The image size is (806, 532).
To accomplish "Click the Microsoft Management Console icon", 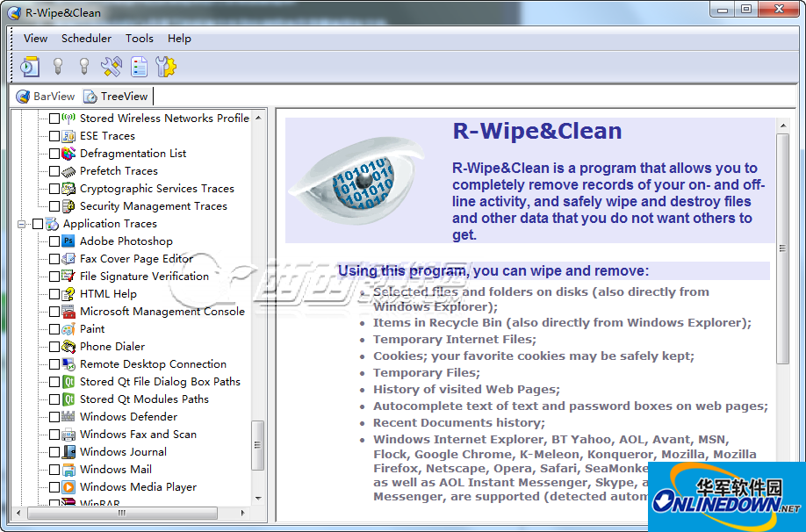I will click(68, 312).
